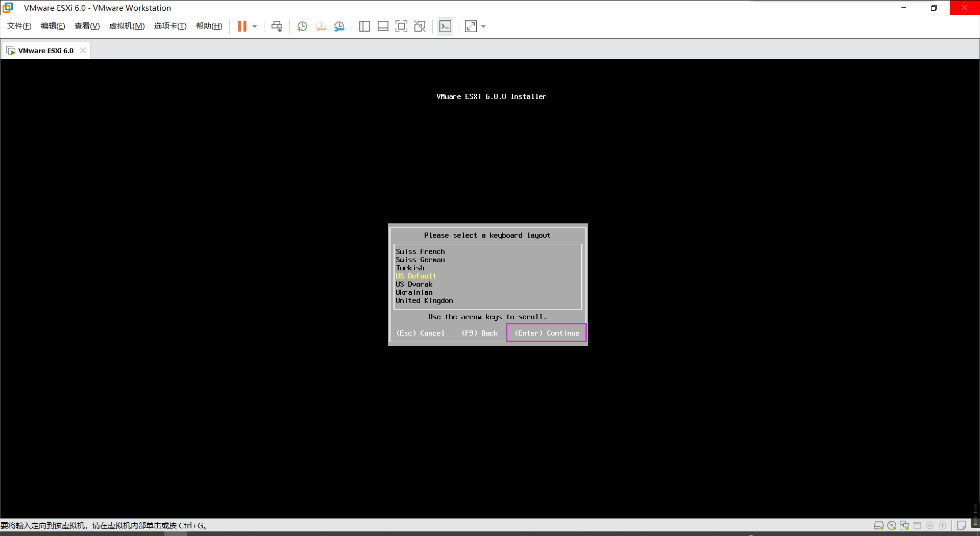The height and width of the screenshot is (536, 980).
Task: Click (Esc) Cancel in the installer
Action: coord(421,333)
